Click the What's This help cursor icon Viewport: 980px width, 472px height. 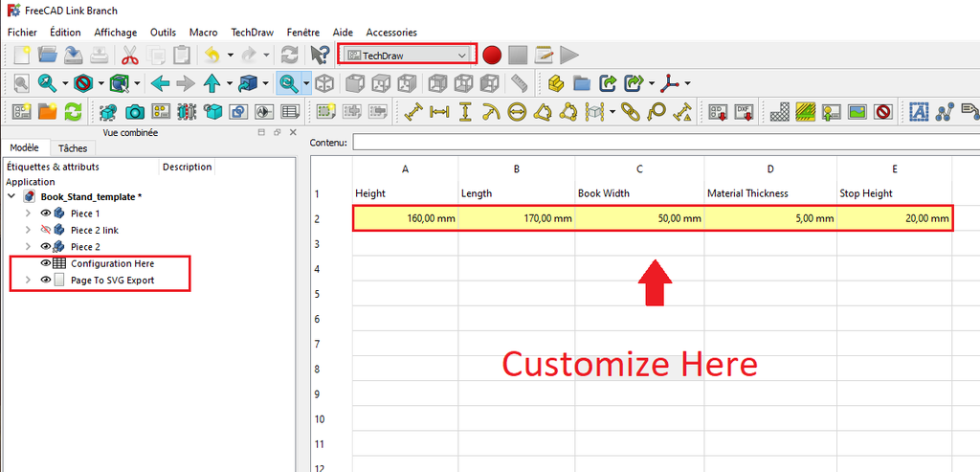320,55
